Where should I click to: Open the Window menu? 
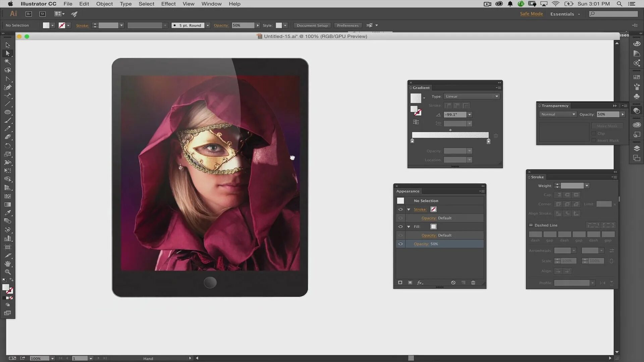[x=212, y=4]
